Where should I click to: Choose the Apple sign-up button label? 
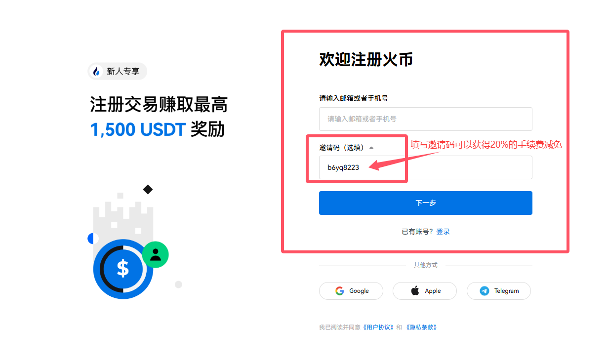(433, 291)
